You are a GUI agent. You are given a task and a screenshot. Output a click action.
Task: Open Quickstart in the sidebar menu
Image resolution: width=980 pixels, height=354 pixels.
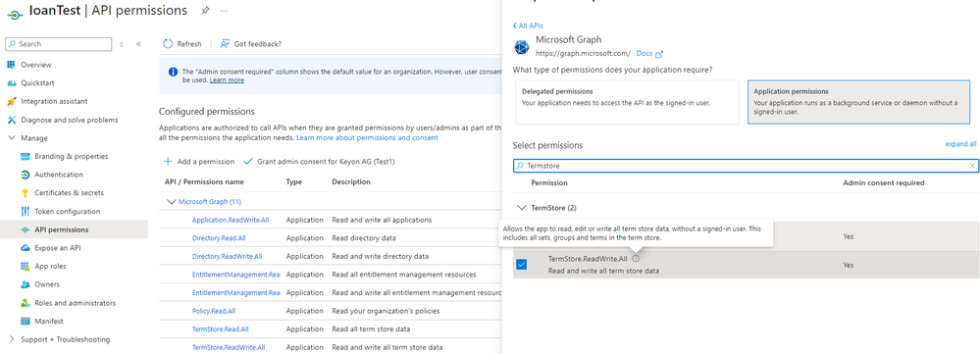(x=38, y=83)
